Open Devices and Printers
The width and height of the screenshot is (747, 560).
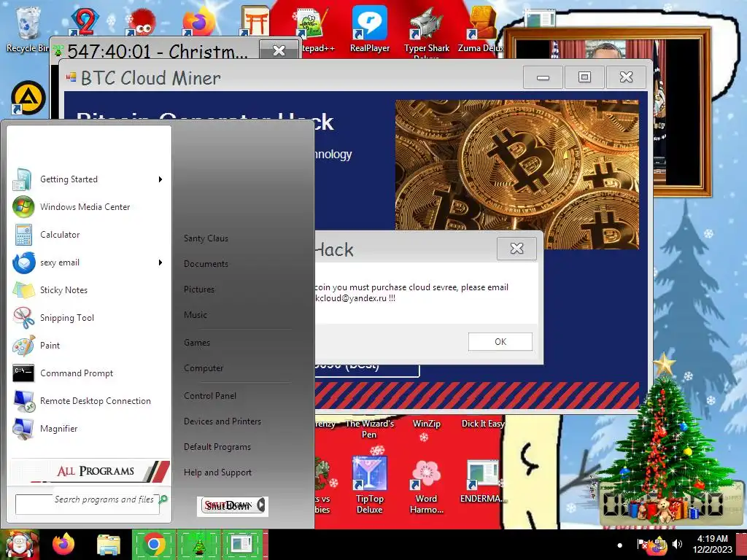[222, 421]
